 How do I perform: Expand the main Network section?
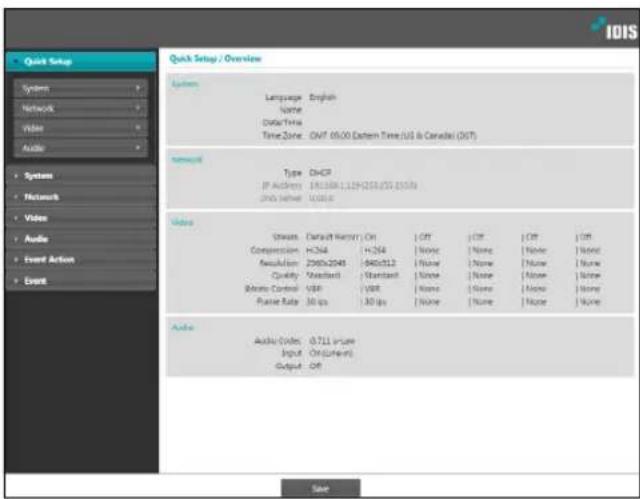coord(81,197)
